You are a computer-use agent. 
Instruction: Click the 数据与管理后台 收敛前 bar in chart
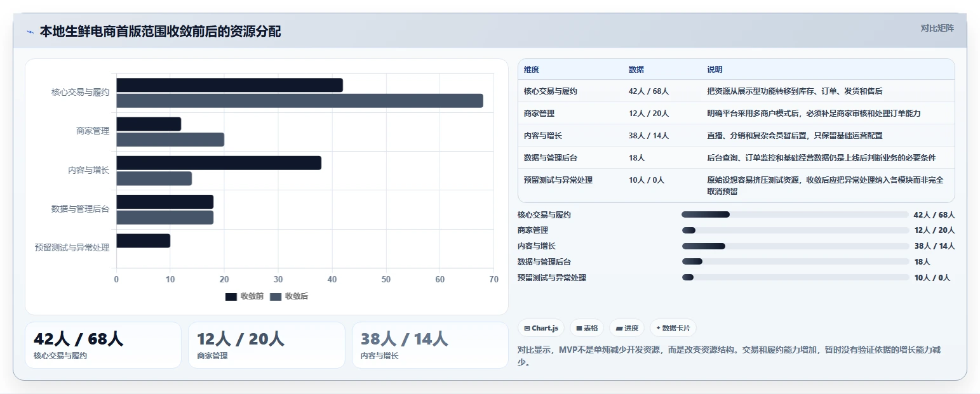[164, 202]
